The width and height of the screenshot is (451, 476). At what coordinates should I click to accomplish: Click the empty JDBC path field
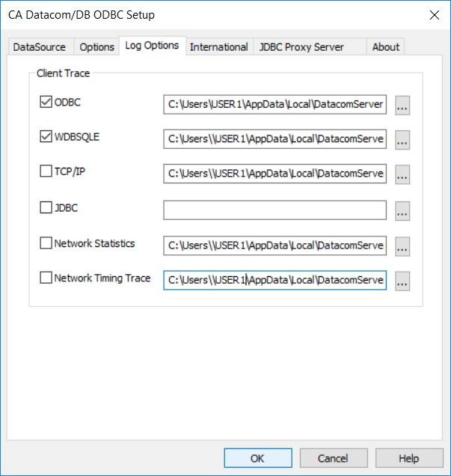pyautogui.click(x=274, y=210)
